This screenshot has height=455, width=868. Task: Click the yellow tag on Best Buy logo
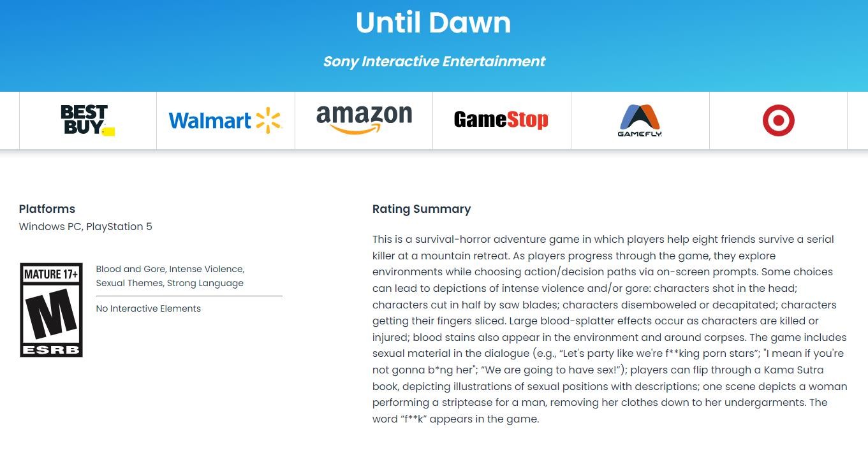click(x=108, y=132)
